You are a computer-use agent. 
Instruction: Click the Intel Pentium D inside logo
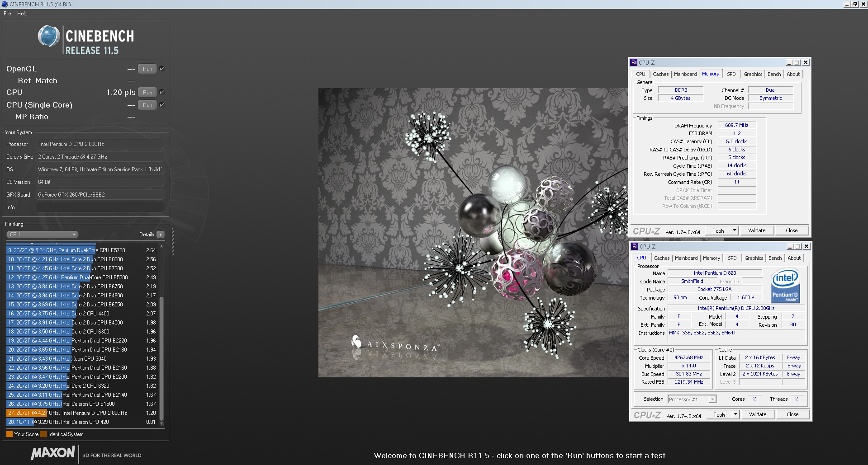click(785, 286)
